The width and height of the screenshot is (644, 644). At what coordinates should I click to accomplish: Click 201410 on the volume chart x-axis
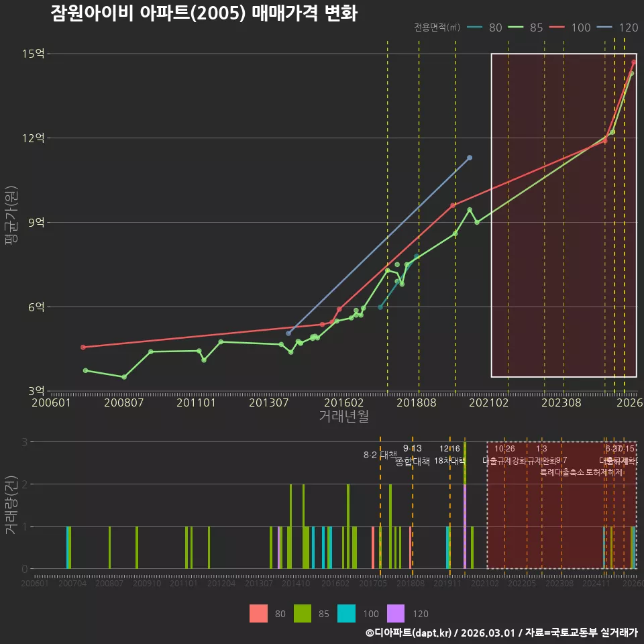pyautogui.click(x=296, y=583)
